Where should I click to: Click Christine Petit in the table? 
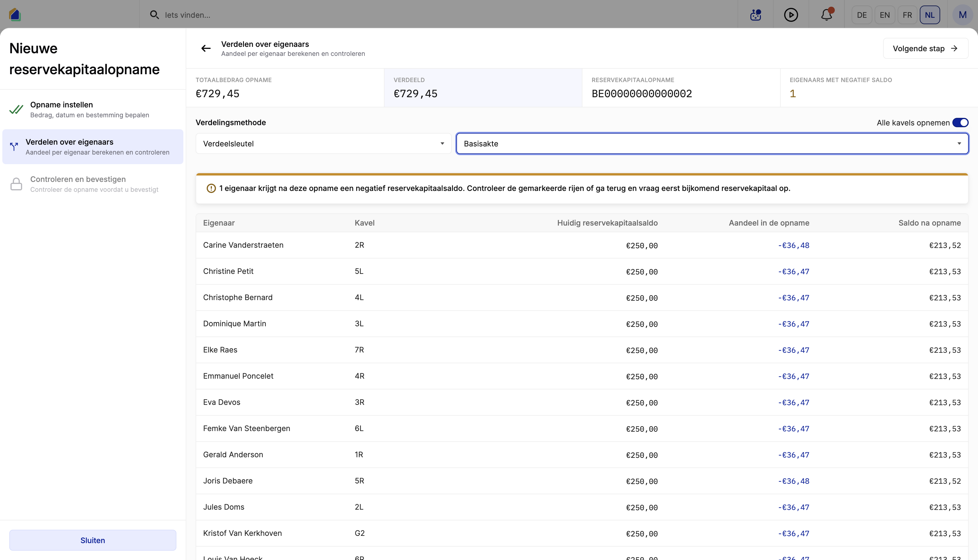(228, 271)
